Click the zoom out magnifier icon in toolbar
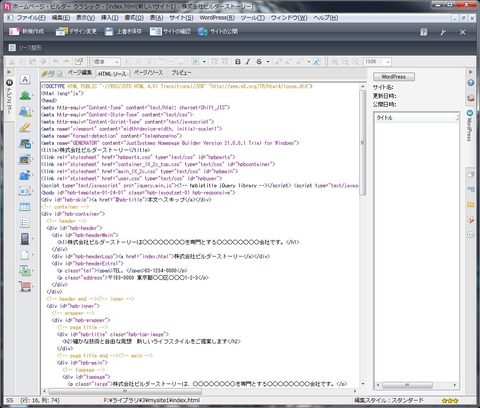Screen dimensions: 480x408 (345, 62)
